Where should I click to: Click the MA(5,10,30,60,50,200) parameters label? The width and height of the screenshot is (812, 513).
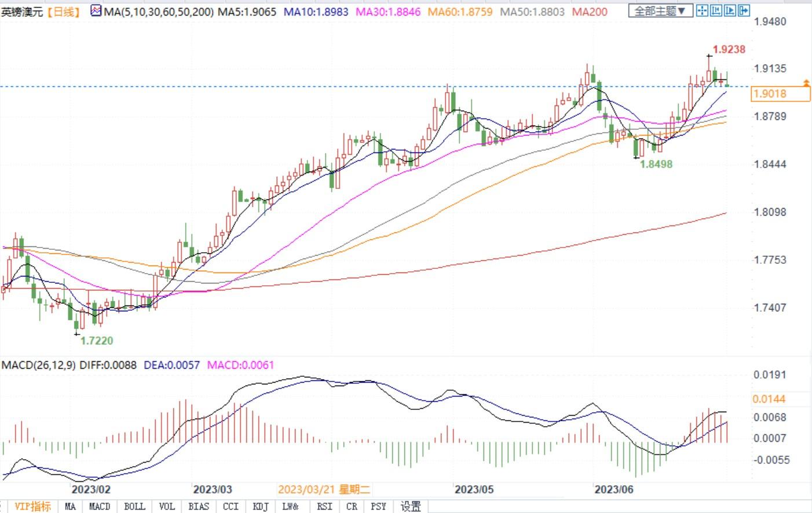pos(158,11)
